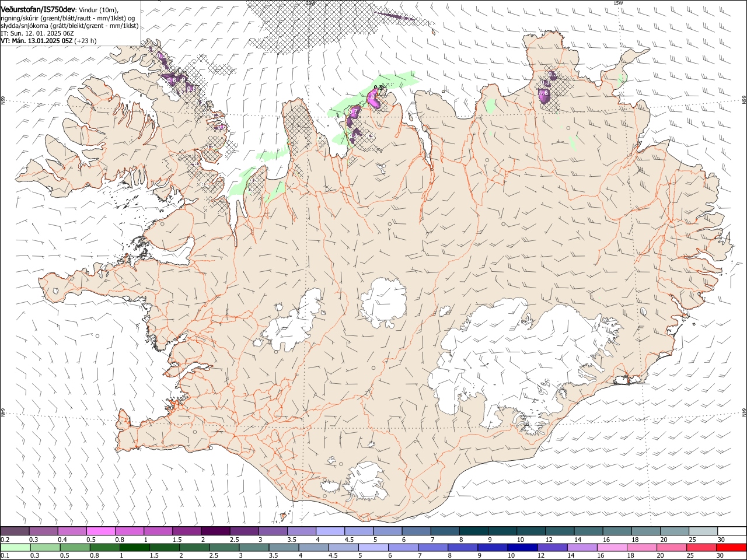Select upper legend swatch between 0.5 and 0.8
Image resolution: width=747 pixels, height=560 pixels.
click(x=101, y=531)
